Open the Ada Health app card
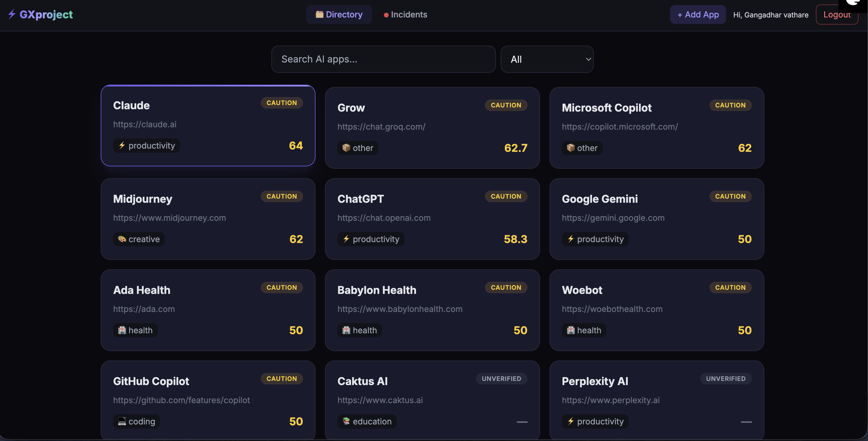Image resolution: width=868 pixels, height=441 pixels. point(208,310)
